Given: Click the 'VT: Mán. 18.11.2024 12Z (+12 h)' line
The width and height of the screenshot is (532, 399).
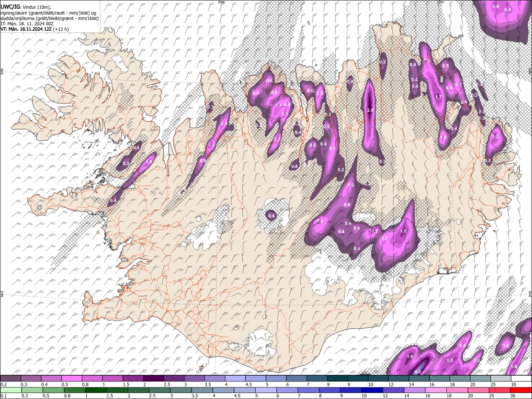Looking at the screenshot, I should [34, 29].
